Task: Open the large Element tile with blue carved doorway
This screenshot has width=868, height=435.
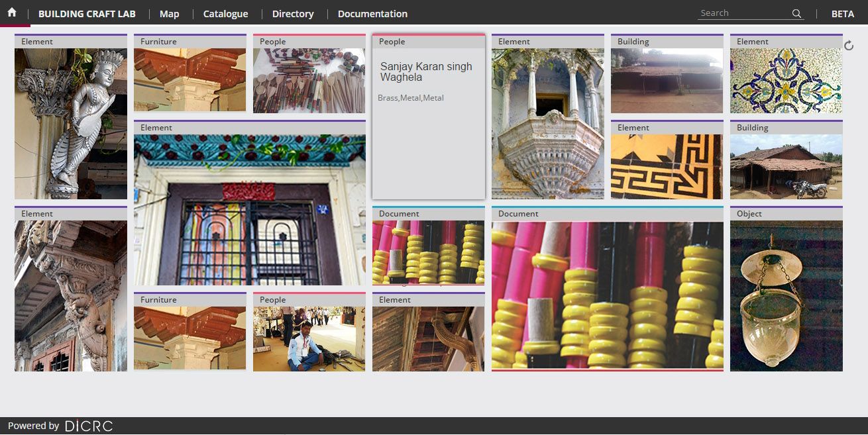Action: pos(250,205)
